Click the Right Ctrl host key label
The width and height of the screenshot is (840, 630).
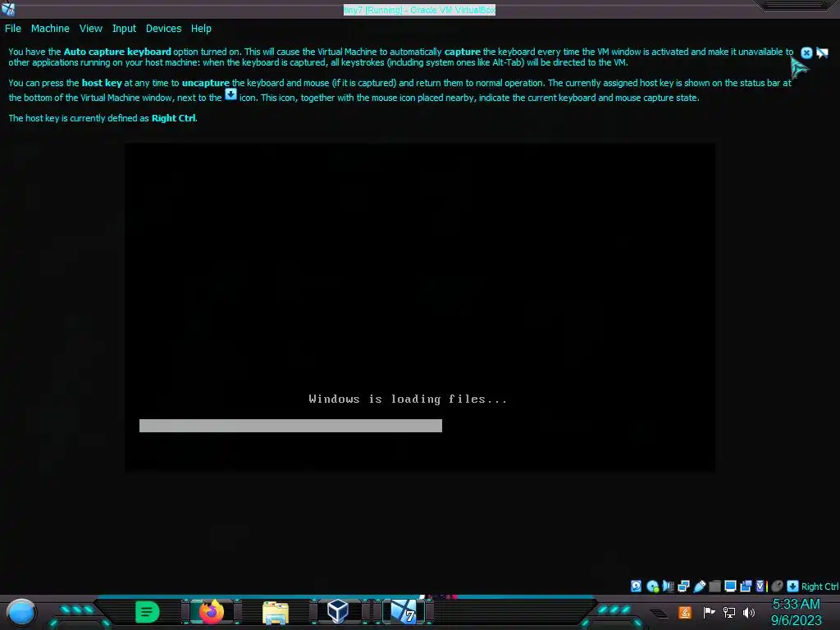[819, 587]
